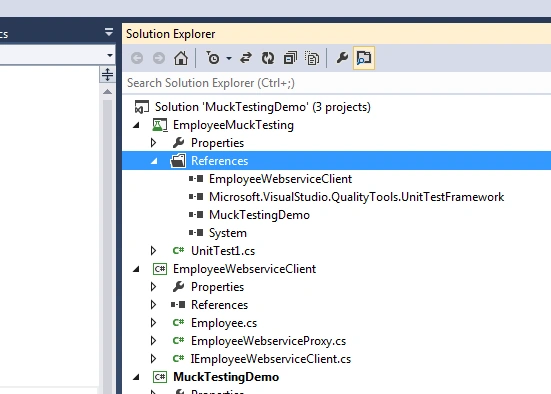Click C# icon of EmployeeWebserviceProxy.cs
Viewport: 551px width, 394px height.
[179, 341]
